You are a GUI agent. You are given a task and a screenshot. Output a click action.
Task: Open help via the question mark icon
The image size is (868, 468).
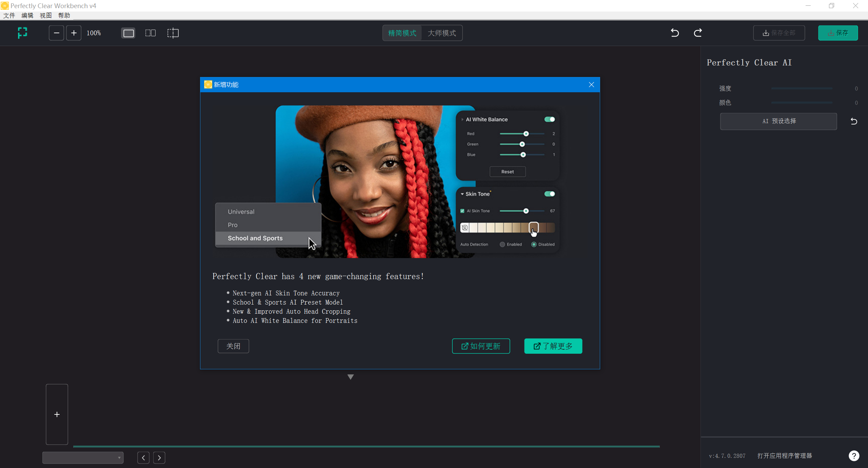pos(854,455)
